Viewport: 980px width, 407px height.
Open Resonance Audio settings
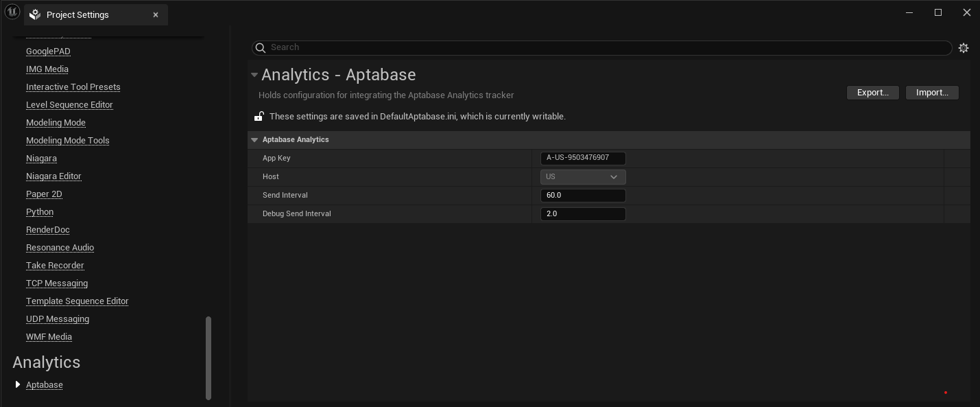tap(60, 248)
